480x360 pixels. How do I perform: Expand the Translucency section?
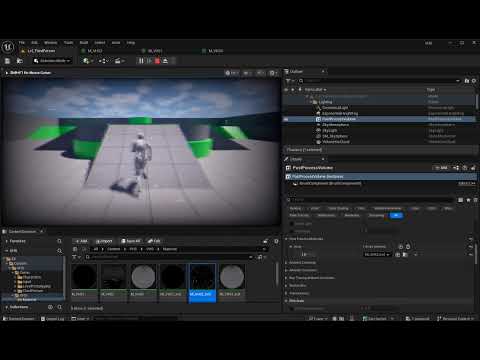pyautogui.click(x=286, y=293)
